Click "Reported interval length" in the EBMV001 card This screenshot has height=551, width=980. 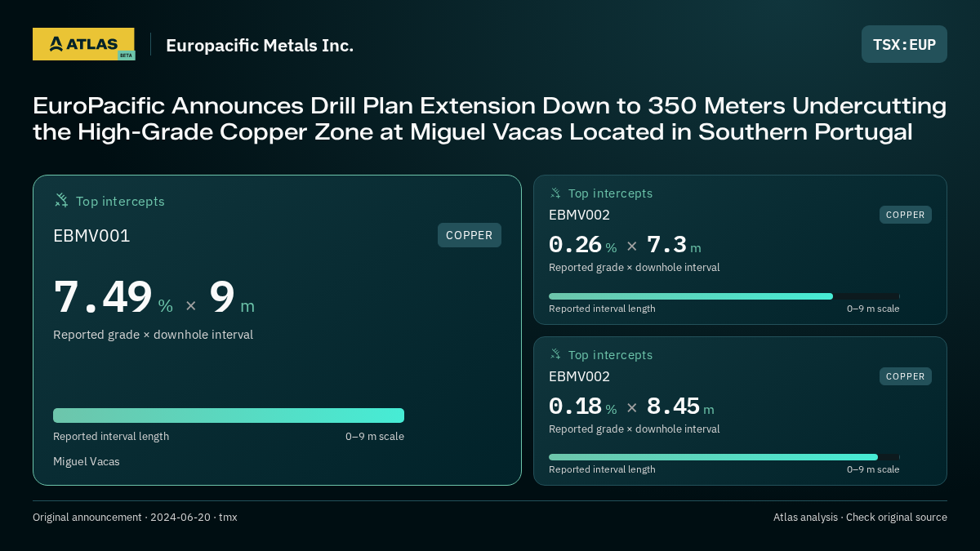coord(111,436)
